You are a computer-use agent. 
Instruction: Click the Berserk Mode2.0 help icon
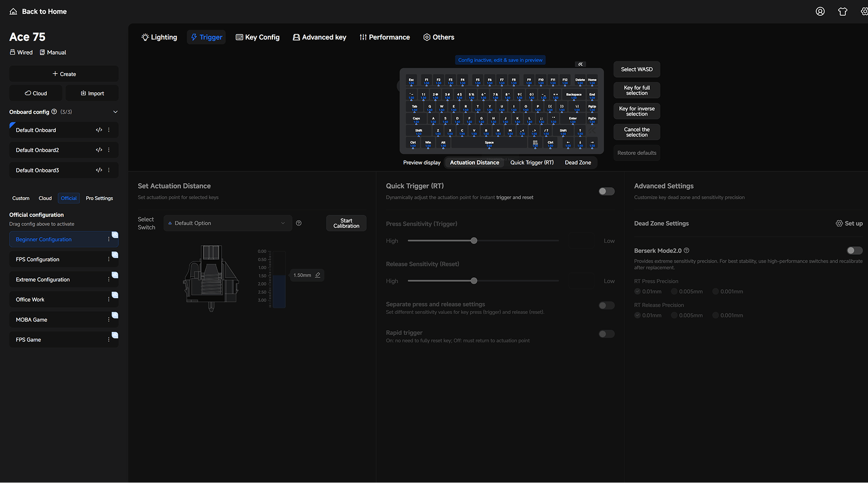pyautogui.click(x=686, y=250)
